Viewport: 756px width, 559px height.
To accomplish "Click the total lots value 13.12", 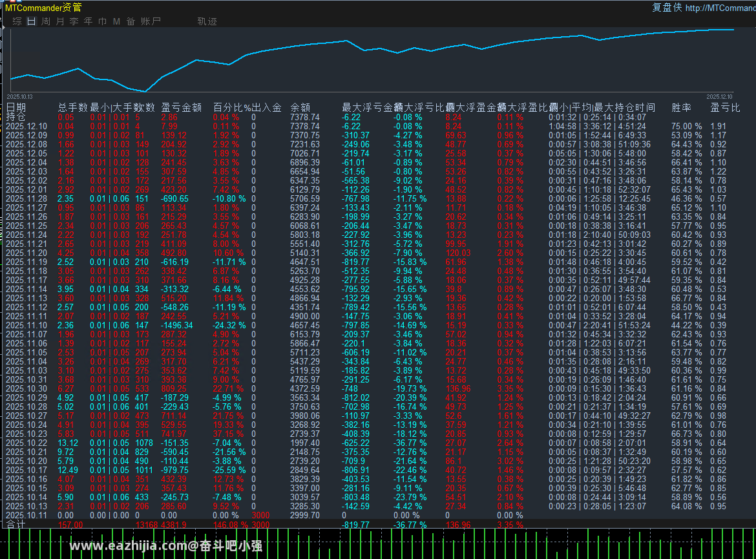I will [68, 443].
